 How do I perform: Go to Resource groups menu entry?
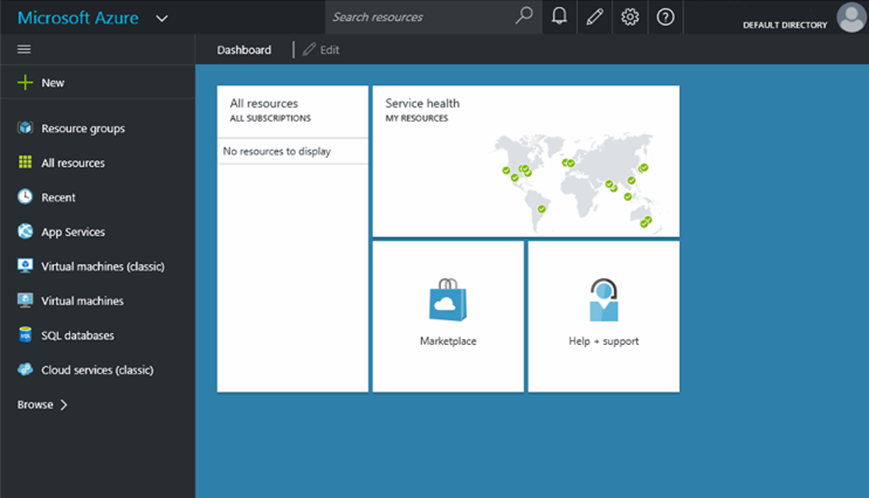(x=83, y=129)
